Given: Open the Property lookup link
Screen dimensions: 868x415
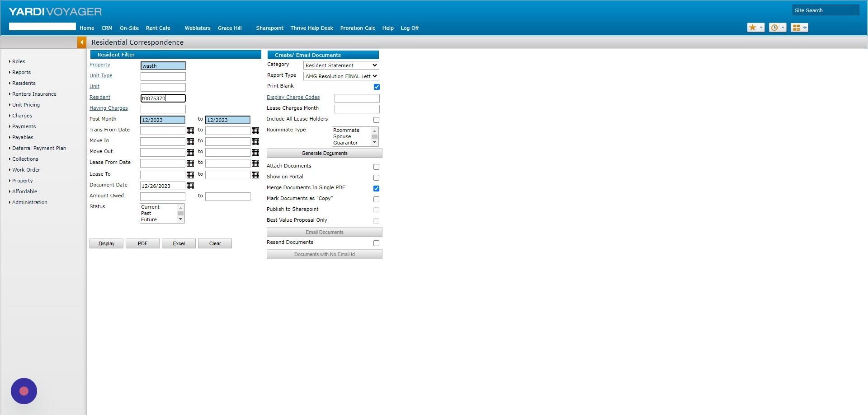Looking at the screenshot, I should pyautogui.click(x=100, y=65).
